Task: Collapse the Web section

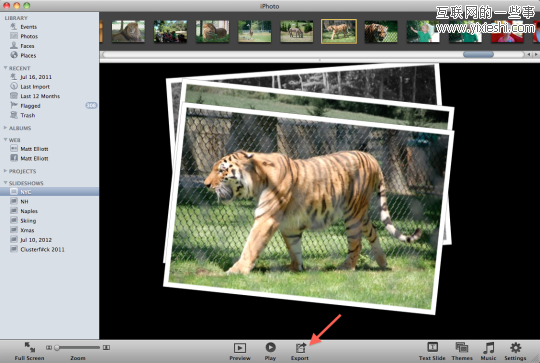Action: pos(6,140)
